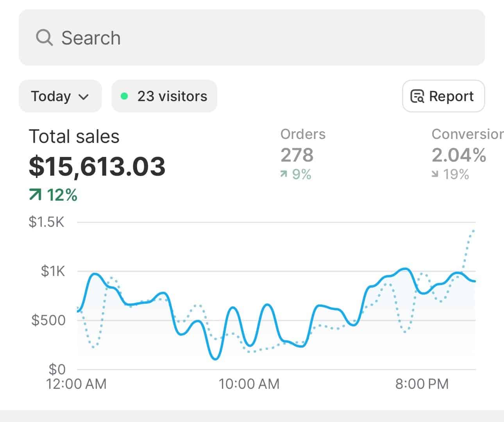This screenshot has width=504, height=422.
Task: Click the green live visitors dot
Action: 124,96
